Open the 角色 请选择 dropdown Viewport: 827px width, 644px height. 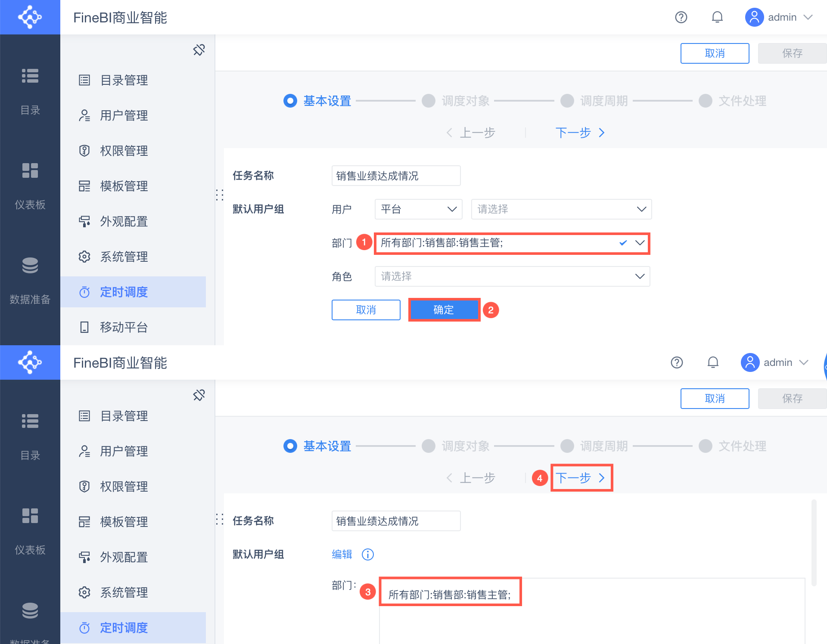tap(512, 276)
